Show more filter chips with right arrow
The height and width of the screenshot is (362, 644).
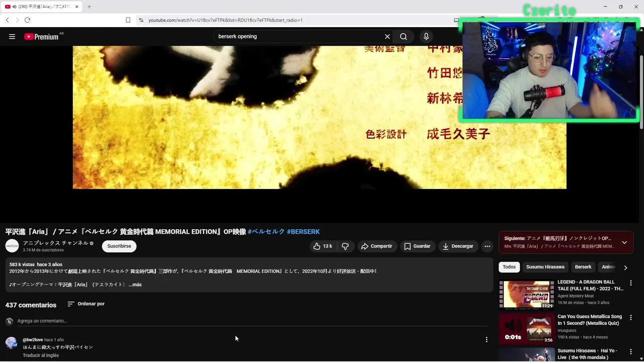click(625, 267)
